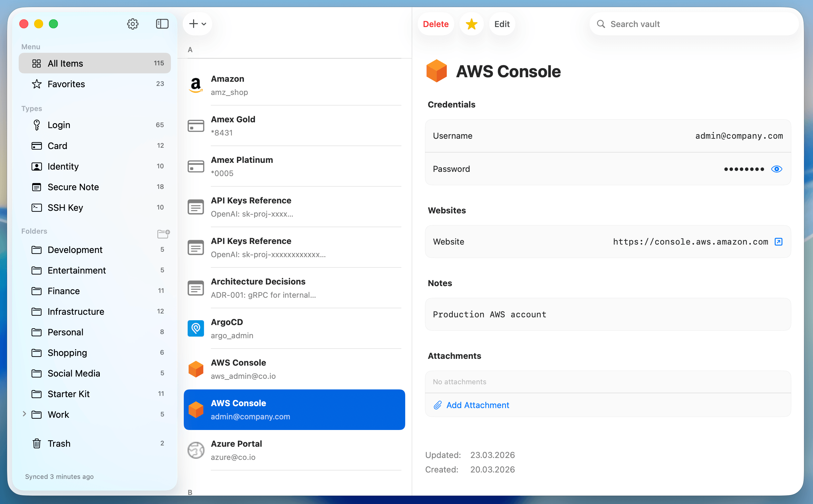The height and width of the screenshot is (504, 813).
Task: Click Add Attachment link
Action: point(478,405)
